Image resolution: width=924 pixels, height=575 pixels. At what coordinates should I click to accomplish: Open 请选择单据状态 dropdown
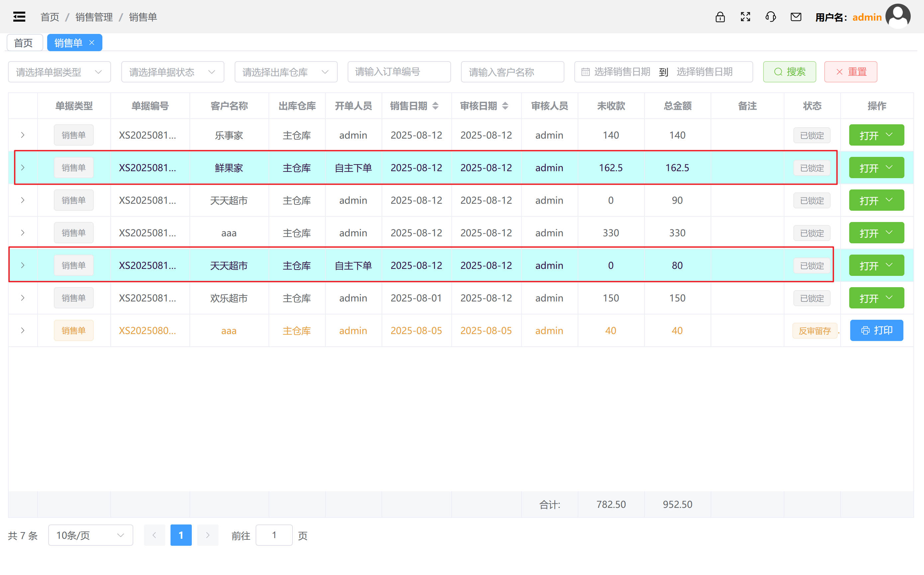click(x=173, y=72)
